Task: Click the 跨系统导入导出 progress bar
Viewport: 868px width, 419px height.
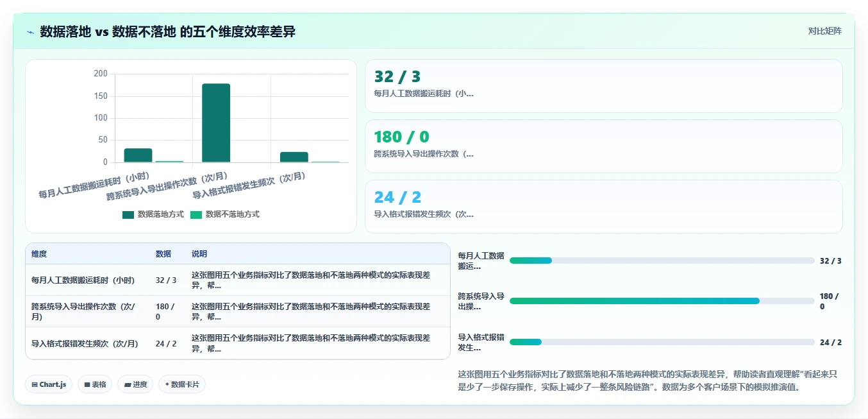Action: tap(662, 301)
